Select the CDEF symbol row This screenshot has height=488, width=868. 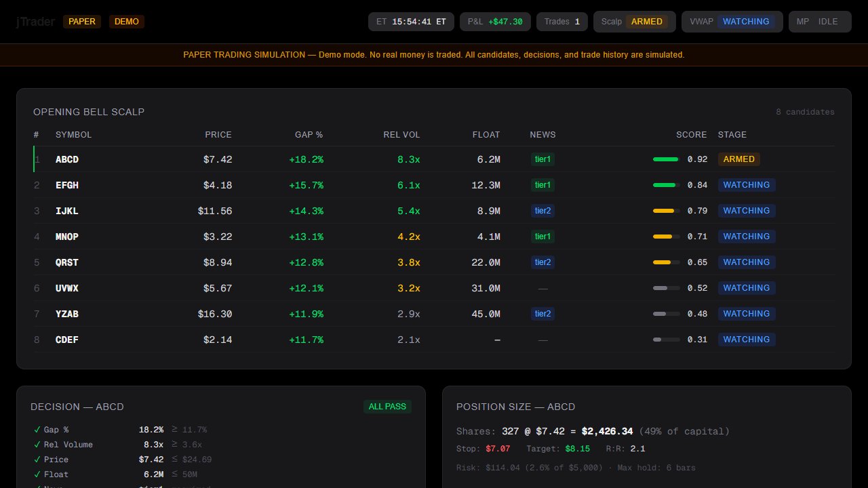[x=434, y=340]
